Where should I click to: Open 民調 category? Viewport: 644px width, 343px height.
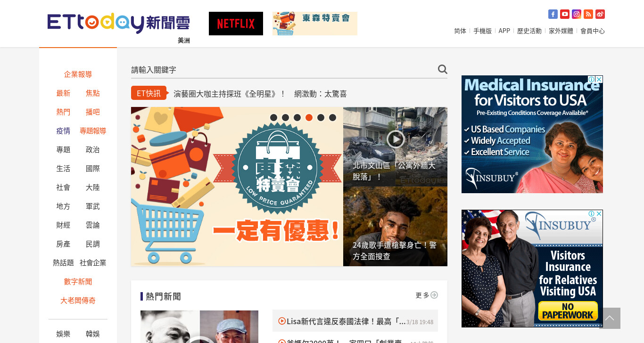tap(93, 244)
